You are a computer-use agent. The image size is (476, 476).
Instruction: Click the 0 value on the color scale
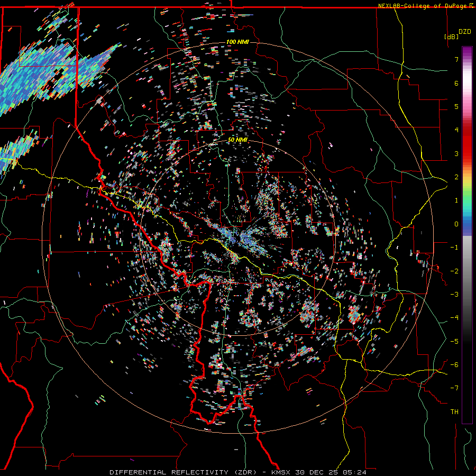coord(456,224)
